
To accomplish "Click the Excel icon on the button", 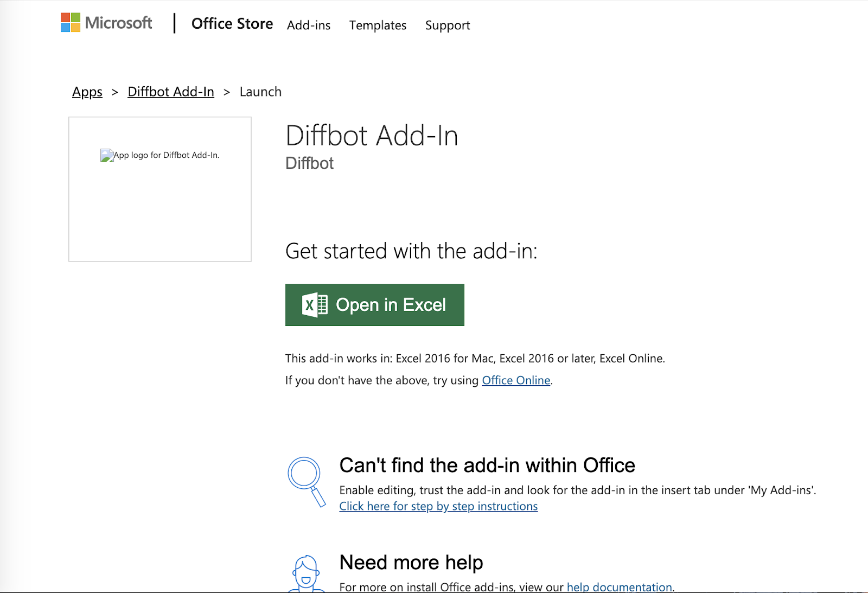I will (315, 305).
